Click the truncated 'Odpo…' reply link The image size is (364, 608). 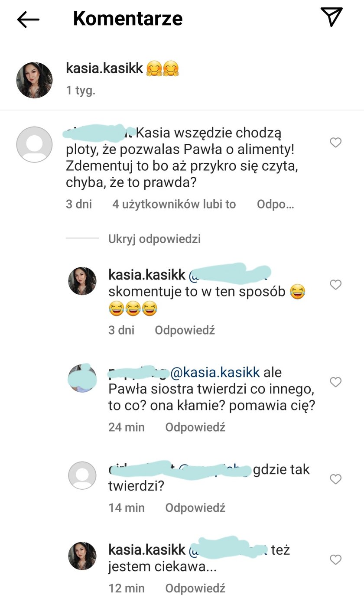tap(276, 204)
